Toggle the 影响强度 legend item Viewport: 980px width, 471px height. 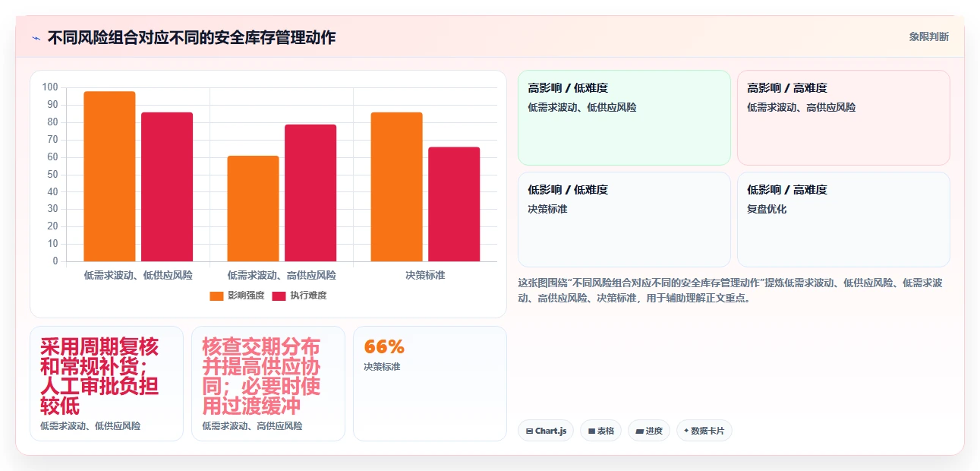point(237,296)
